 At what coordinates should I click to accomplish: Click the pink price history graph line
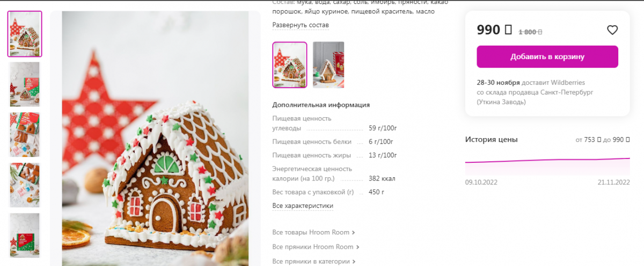[547, 160]
